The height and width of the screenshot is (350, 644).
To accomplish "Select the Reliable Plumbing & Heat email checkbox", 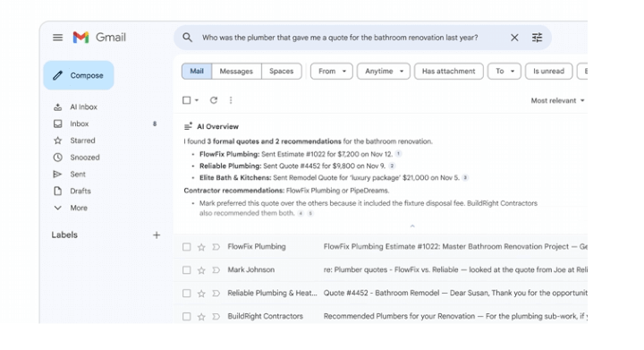I will pos(186,294).
